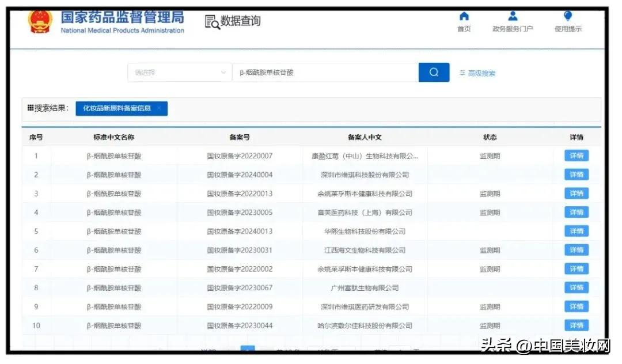The height and width of the screenshot is (364, 622).
Task: Open 详情 for filing 国妆原备字20220009
Action: [x=577, y=306]
